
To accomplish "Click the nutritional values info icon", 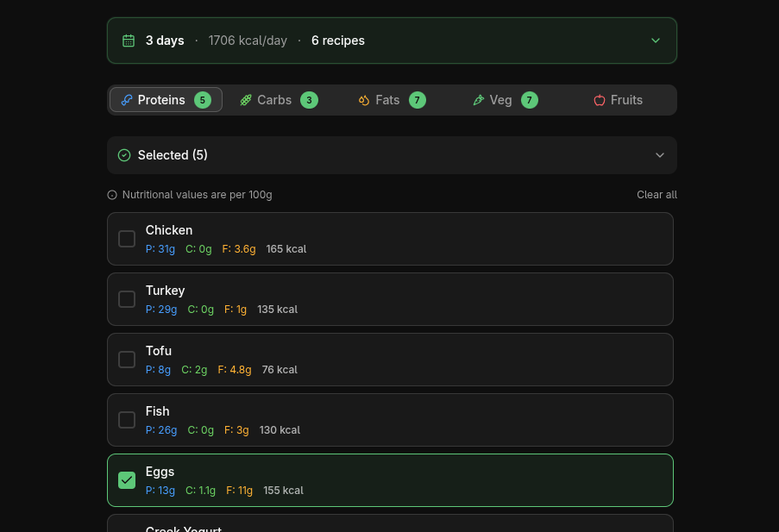I will point(112,195).
